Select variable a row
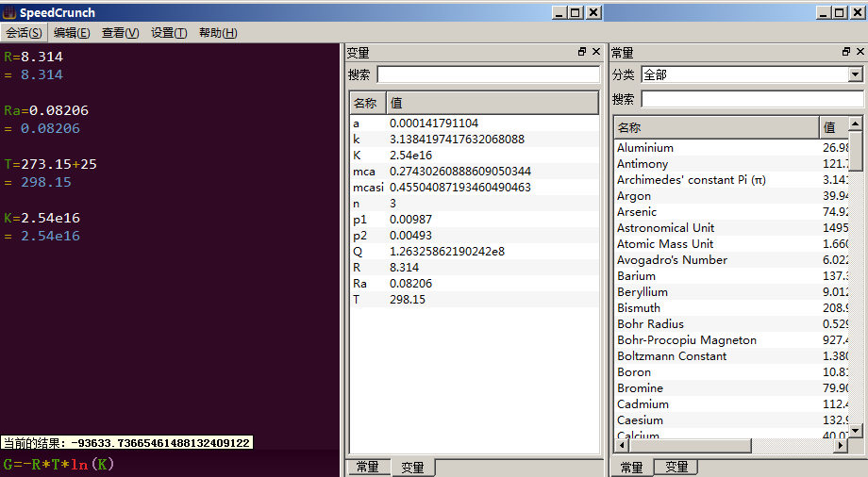868x477 pixels. (474, 123)
